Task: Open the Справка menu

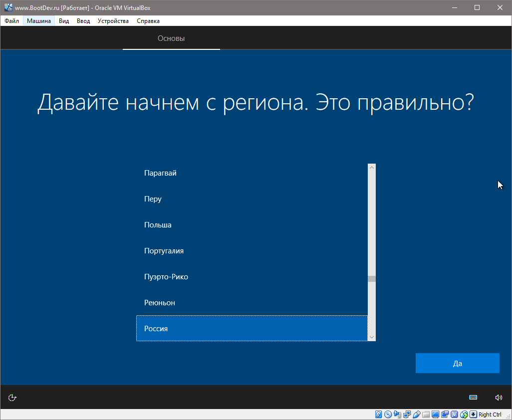Action: (x=148, y=21)
